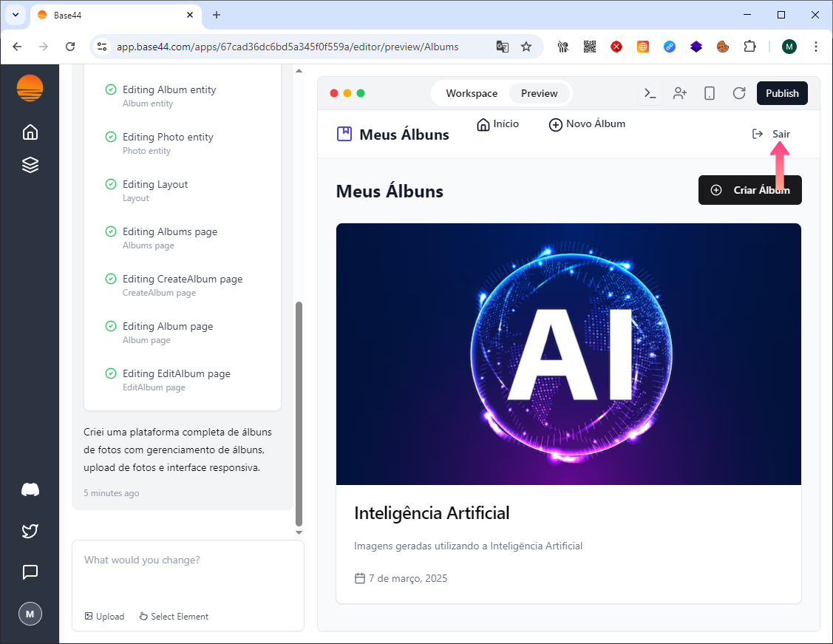Click Criar Álbum button
This screenshot has width=833, height=644.
(749, 190)
